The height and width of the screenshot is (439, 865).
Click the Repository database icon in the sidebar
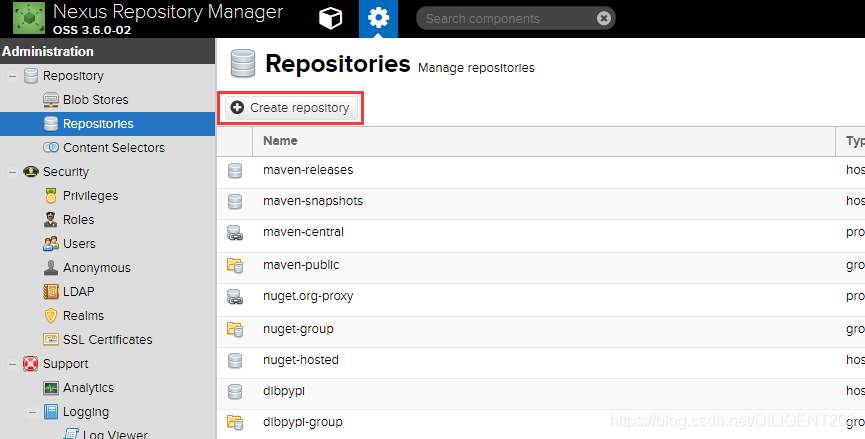31,76
